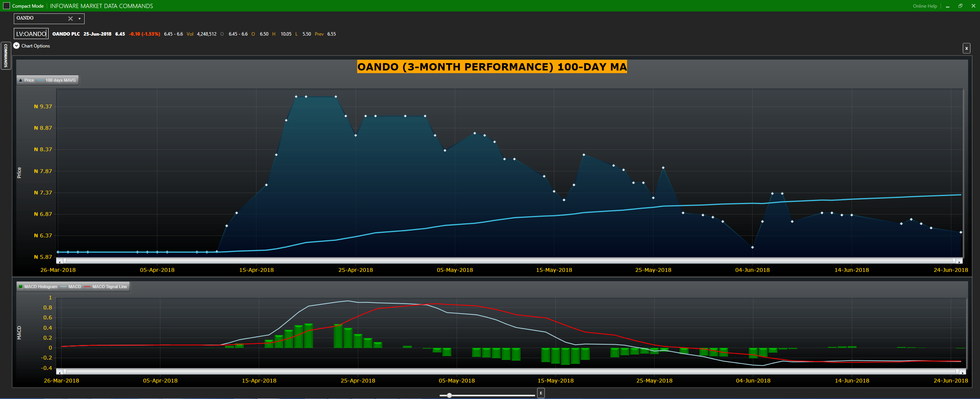980x399 pixels.
Task: Click the INFOWARE MARKET DATA COMMANDS title
Action: pyautogui.click(x=101, y=6)
